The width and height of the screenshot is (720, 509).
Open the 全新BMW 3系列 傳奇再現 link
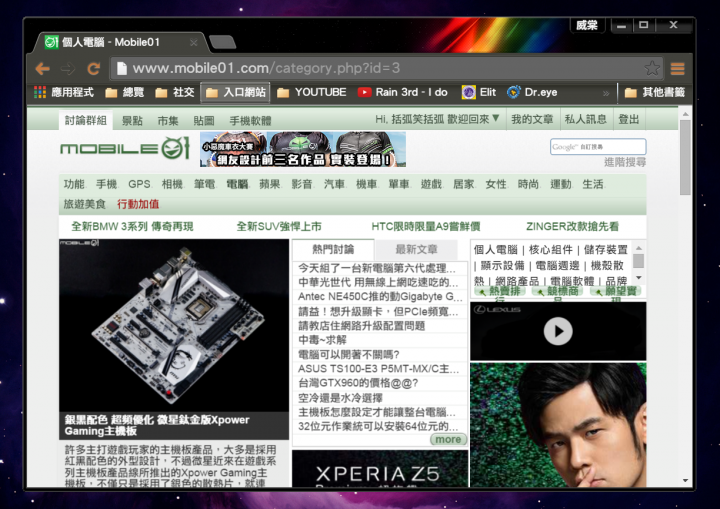click(x=132, y=226)
